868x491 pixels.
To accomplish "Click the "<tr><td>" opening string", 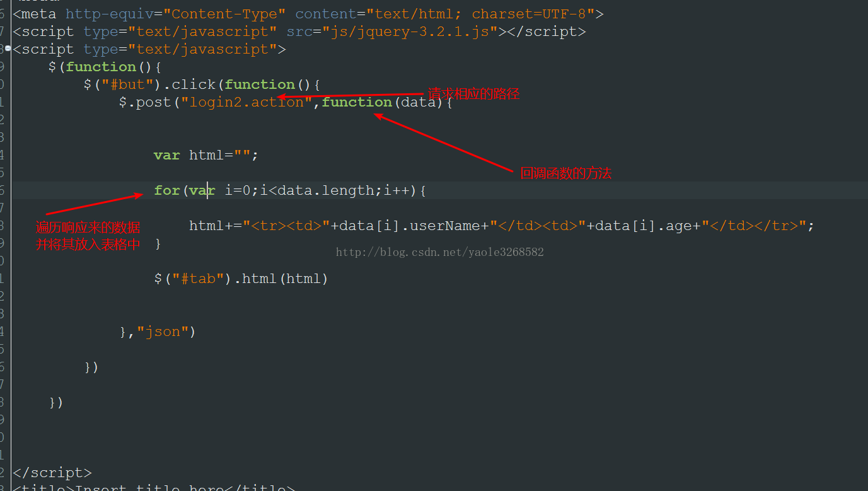I will [x=286, y=226].
